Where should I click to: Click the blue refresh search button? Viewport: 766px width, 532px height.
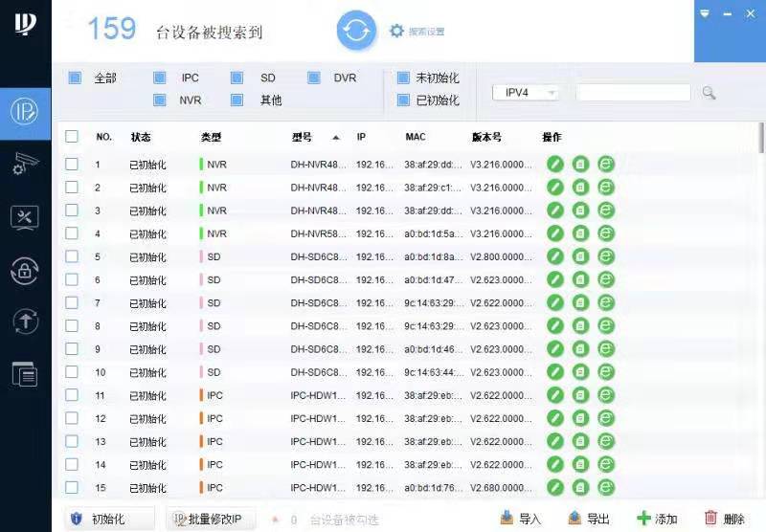[356, 31]
